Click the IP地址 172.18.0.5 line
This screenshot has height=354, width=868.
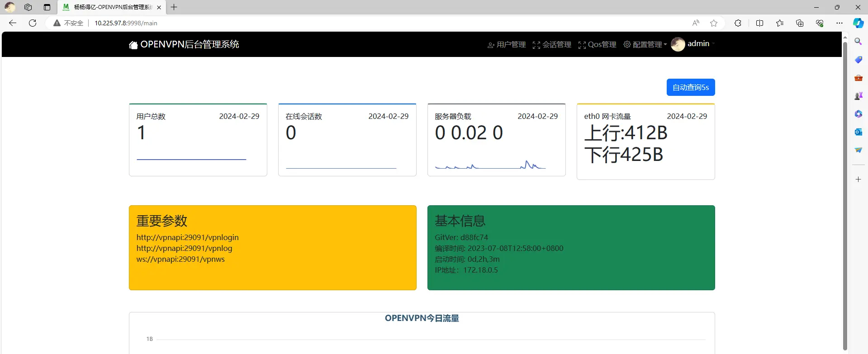pyautogui.click(x=466, y=270)
